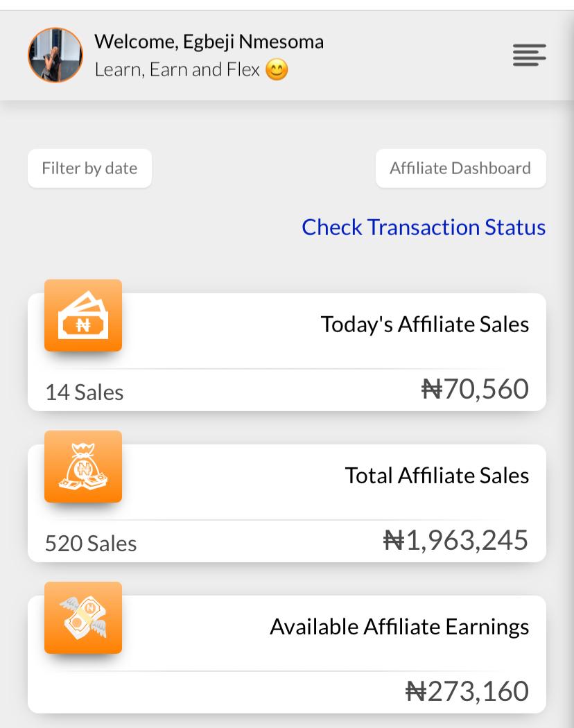The width and height of the screenshot is (574, 728).
Task: Click the Total Affiliate Sales title
Action: (437, 476)
